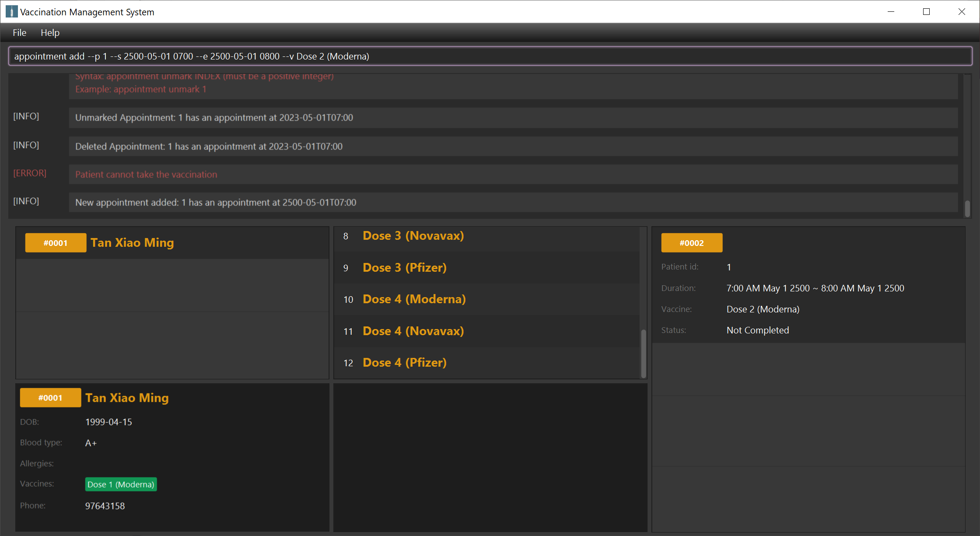980x536 pixels.
Task: Maximize the application window
Action: (926, 12)
